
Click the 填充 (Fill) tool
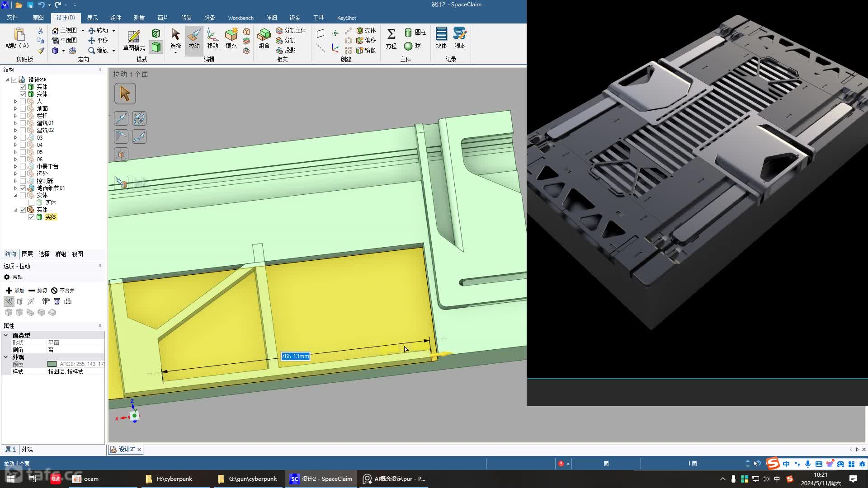231,39
